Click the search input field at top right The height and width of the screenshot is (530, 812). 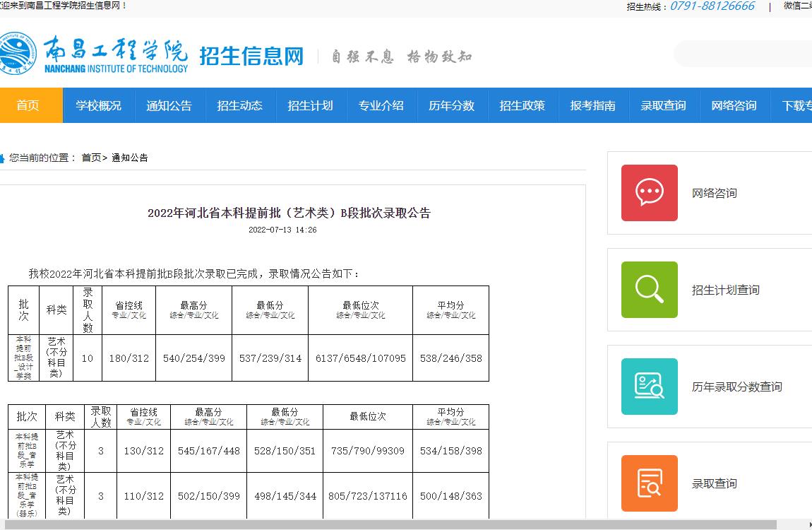pyautogui.click(x=743, y=54)
